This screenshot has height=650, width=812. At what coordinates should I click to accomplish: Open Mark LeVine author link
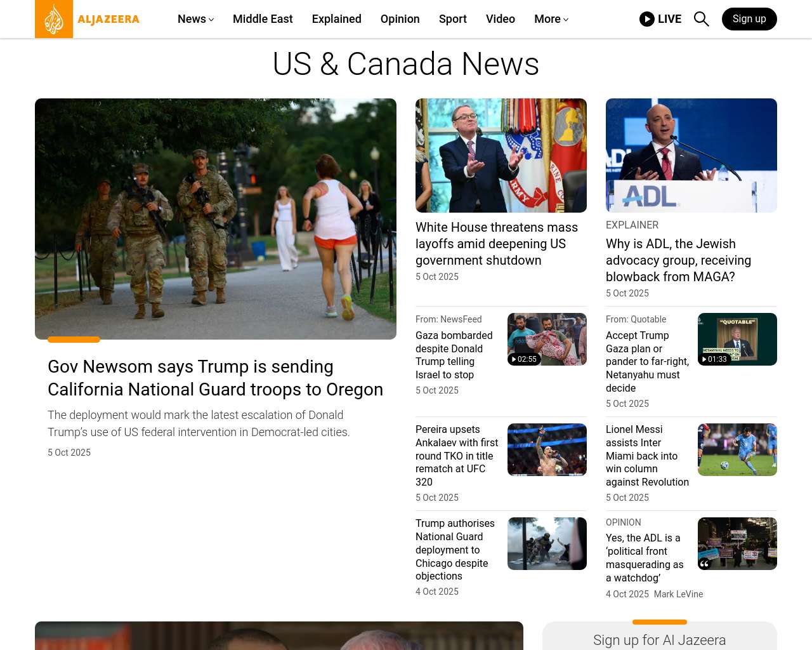click(x=678, y=594)
